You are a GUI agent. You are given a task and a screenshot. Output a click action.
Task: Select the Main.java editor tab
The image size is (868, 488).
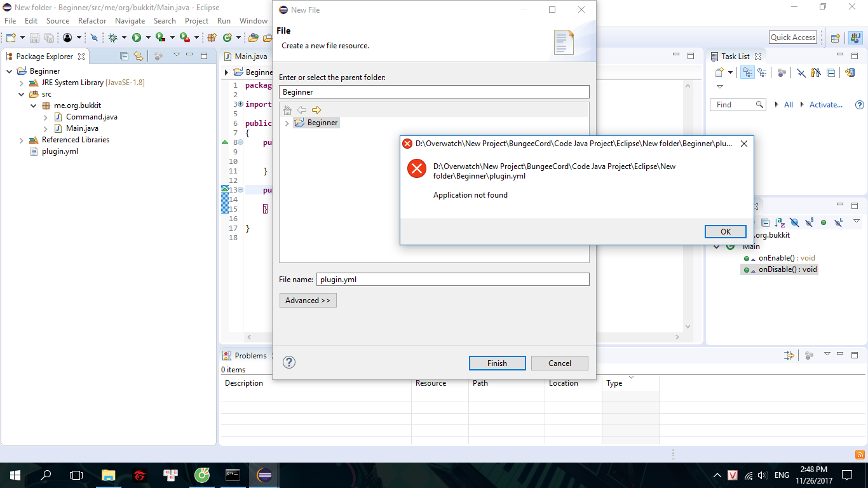point(246,56)
